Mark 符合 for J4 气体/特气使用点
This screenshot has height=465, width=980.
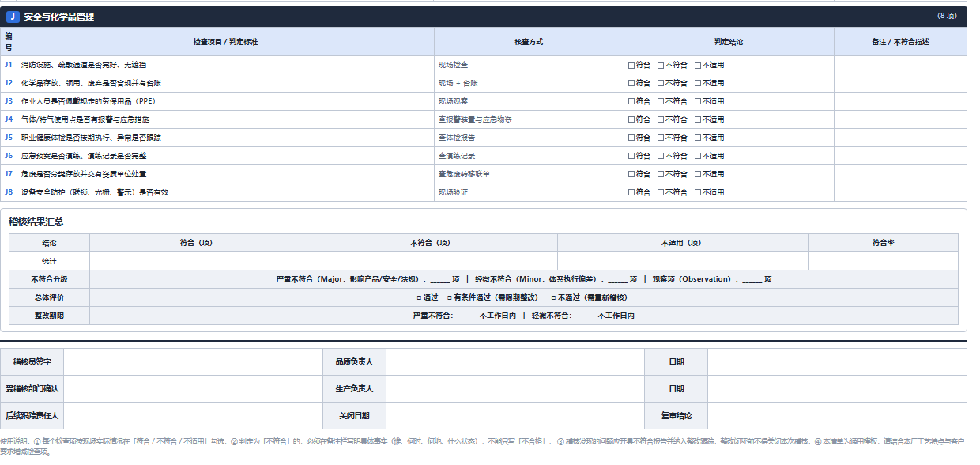(x=631, y=119)
